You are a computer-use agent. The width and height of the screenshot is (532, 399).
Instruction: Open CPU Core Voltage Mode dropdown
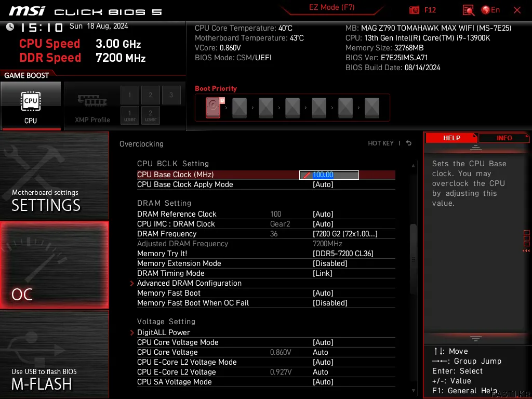[323, 342]
